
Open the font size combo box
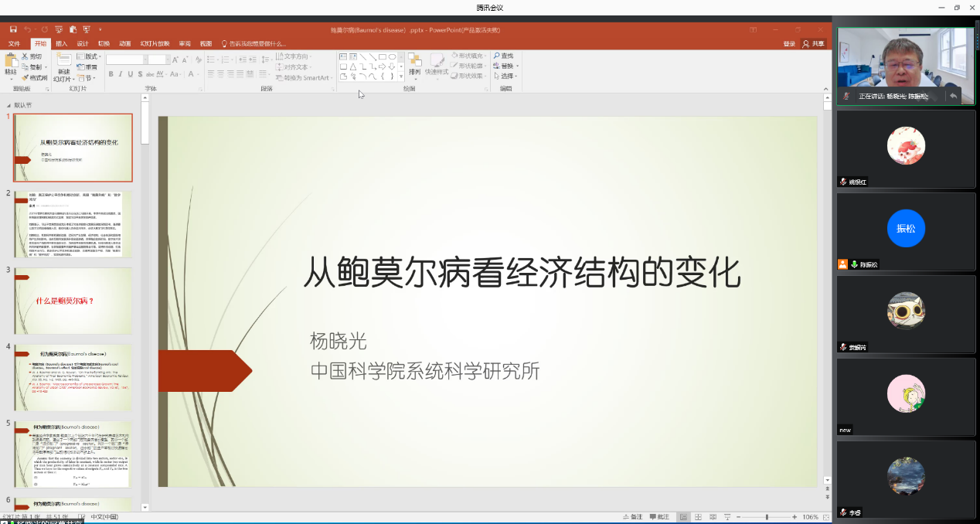[x=158, y=60]
